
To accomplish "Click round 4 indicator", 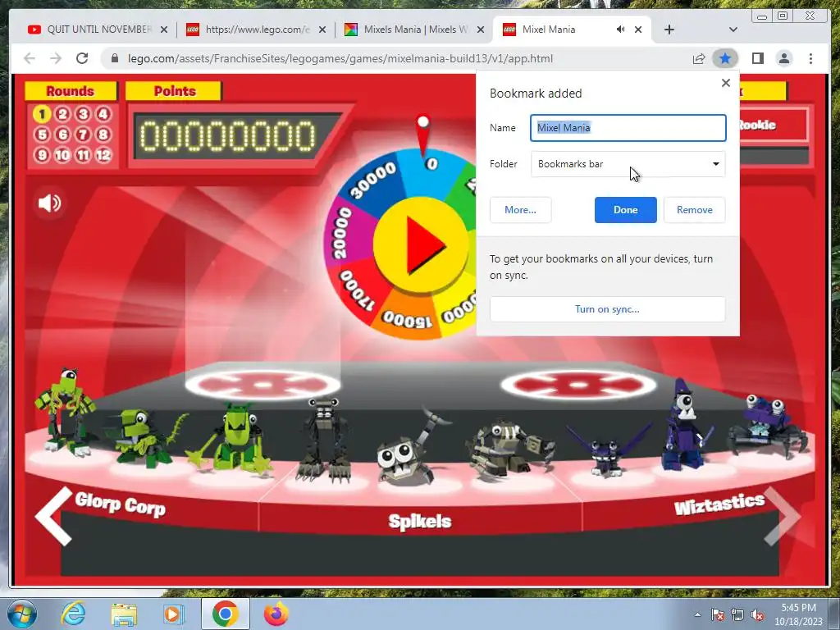I will click(103, 113).
